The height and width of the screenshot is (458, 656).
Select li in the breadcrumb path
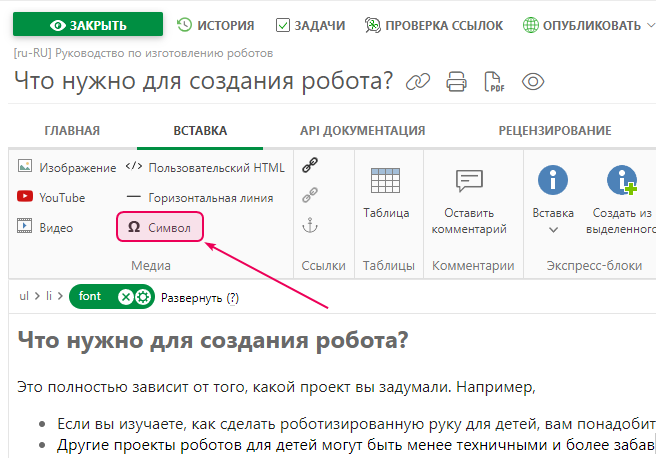pyautogui.click(x=49, y=296)
